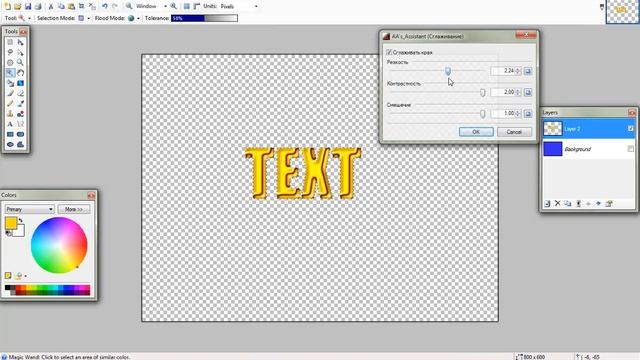Select the Move Selected Pixels tool
The image size is (640, 360).
[20, 42]
